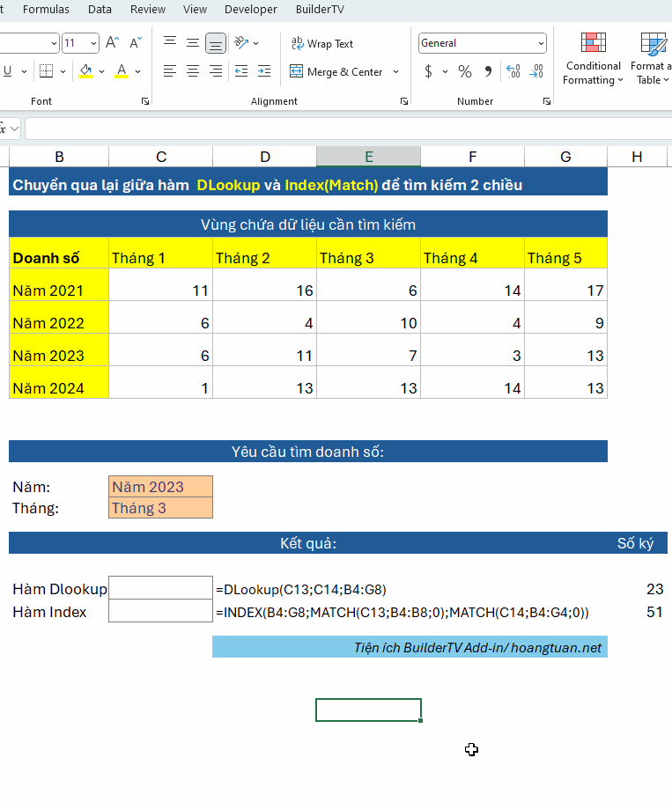Open Underline options dropdown arrow
Screen dimensions: 672x802
pos(24,71)
